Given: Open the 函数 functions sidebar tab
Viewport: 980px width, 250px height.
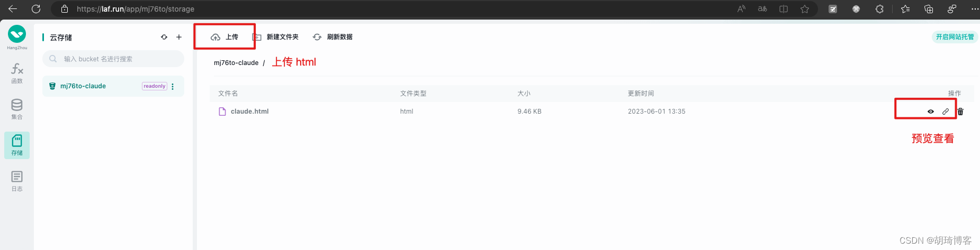Looking at the screenshot, I should [17, 73].
